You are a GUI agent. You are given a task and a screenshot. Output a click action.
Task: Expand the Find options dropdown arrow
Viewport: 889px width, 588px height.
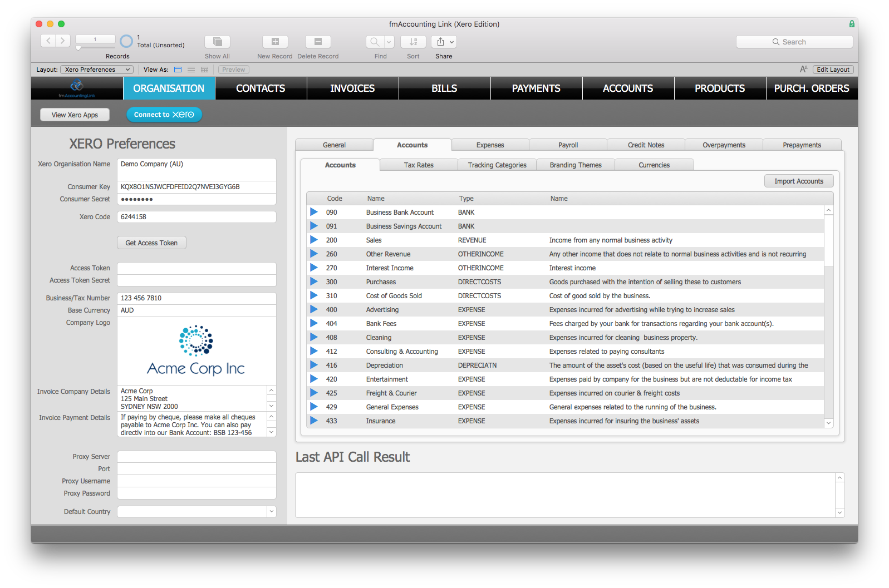(x=389, y=42)
